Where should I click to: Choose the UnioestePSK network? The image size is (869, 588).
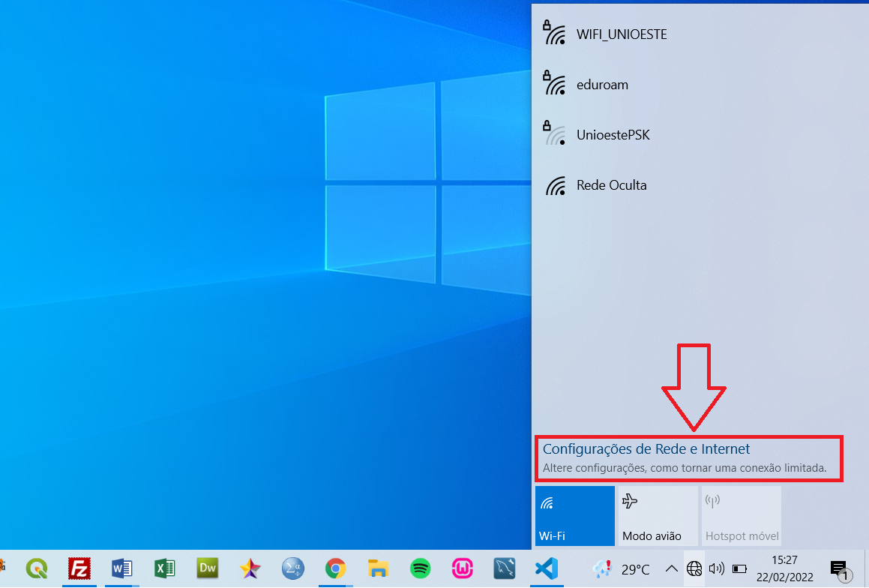(613, 136)
